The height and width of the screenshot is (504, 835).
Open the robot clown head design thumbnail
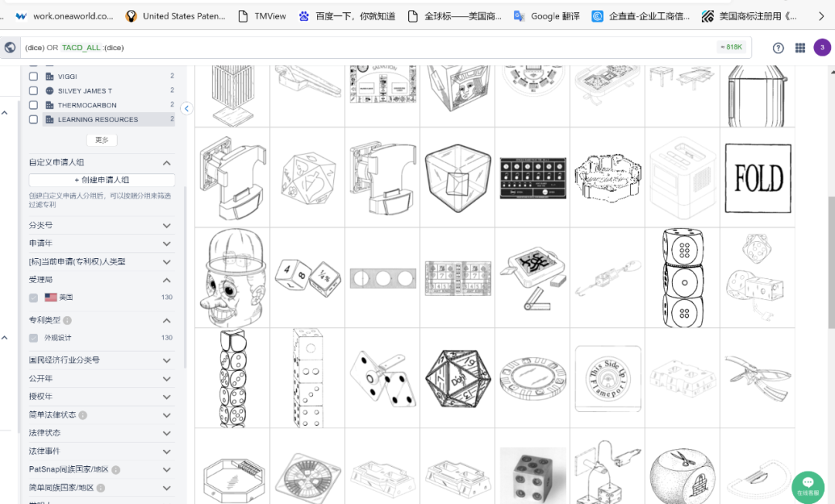pyautogui.click(x=233, y=278)
